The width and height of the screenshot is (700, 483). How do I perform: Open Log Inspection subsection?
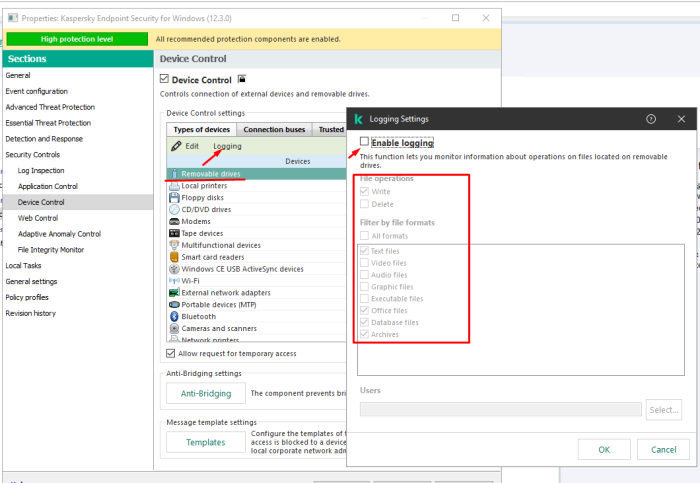[41, 171]
